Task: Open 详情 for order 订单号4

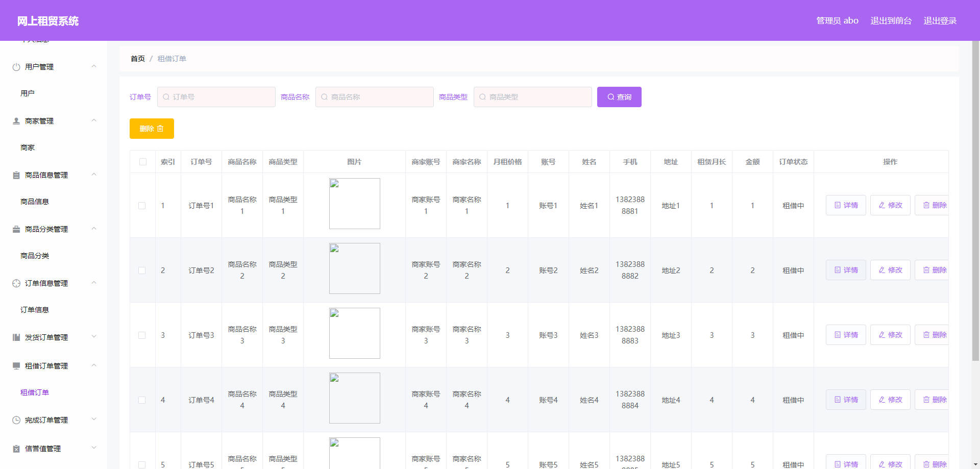Action: click(846, 400)
